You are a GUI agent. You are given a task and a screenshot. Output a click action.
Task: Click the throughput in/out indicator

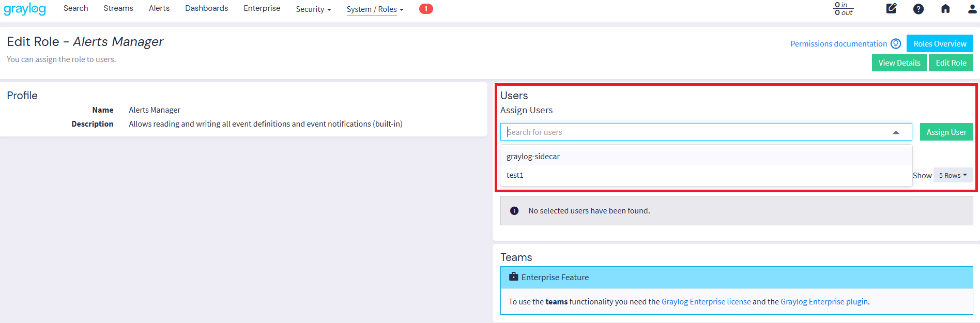pyautogui.click(x=843, y=9)
